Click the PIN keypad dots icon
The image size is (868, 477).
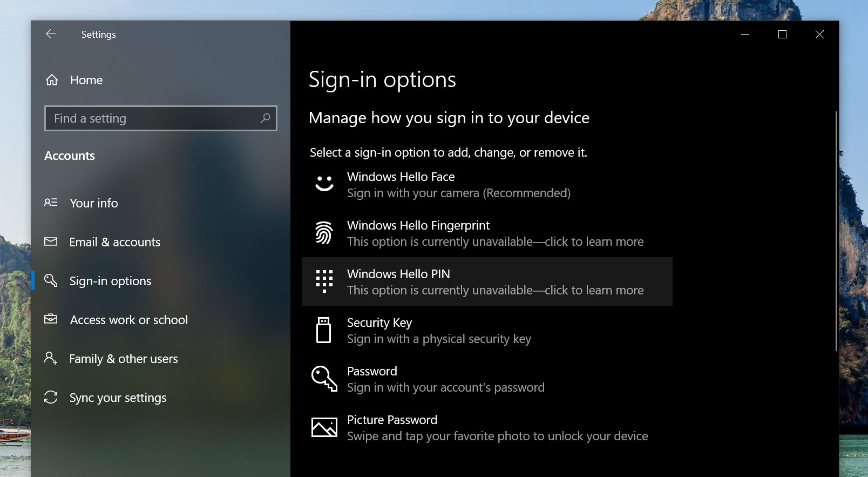[x=324, y=281]
